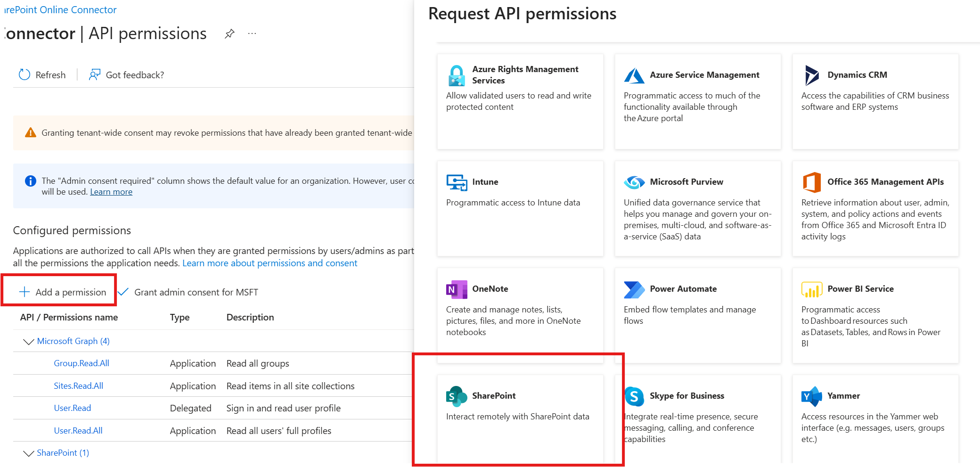Screen dimensions: 980x467
Task: Pin the API permissions page
Action: coord(229,34)
